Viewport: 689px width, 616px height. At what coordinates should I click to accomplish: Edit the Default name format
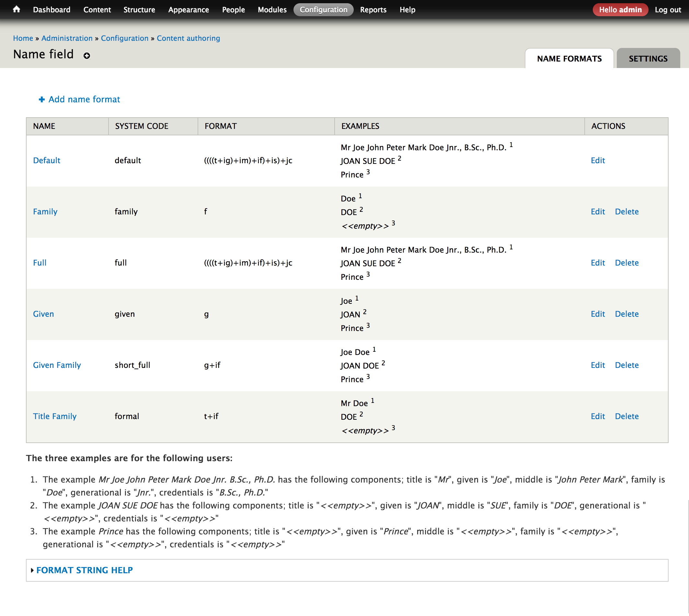(598, 160)
